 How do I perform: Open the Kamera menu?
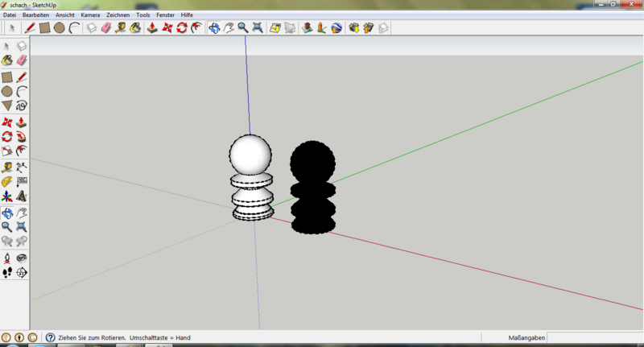click(90, 15)
